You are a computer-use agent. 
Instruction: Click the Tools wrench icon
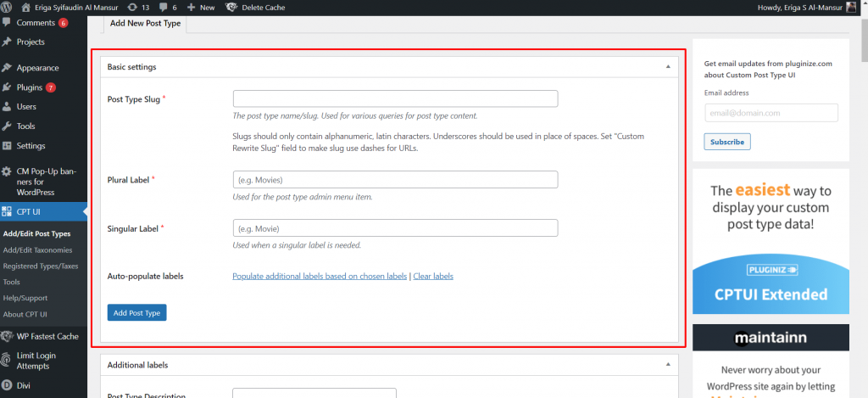pyautogui.click(x=7, y=126)
